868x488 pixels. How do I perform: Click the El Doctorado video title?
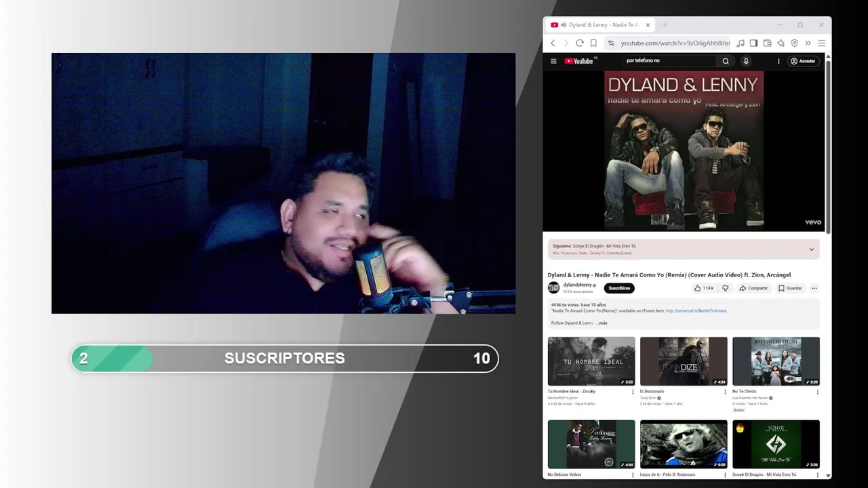[x=652, y=391]
